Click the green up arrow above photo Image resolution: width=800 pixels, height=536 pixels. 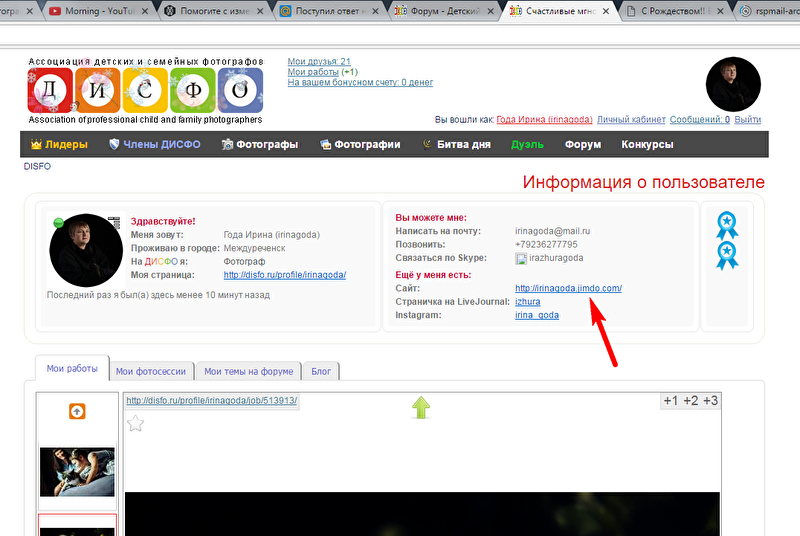coord(421,407)
